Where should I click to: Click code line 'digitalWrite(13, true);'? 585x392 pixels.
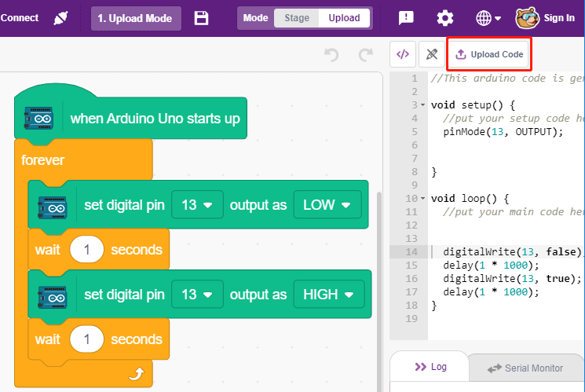[x=512, y=279]
